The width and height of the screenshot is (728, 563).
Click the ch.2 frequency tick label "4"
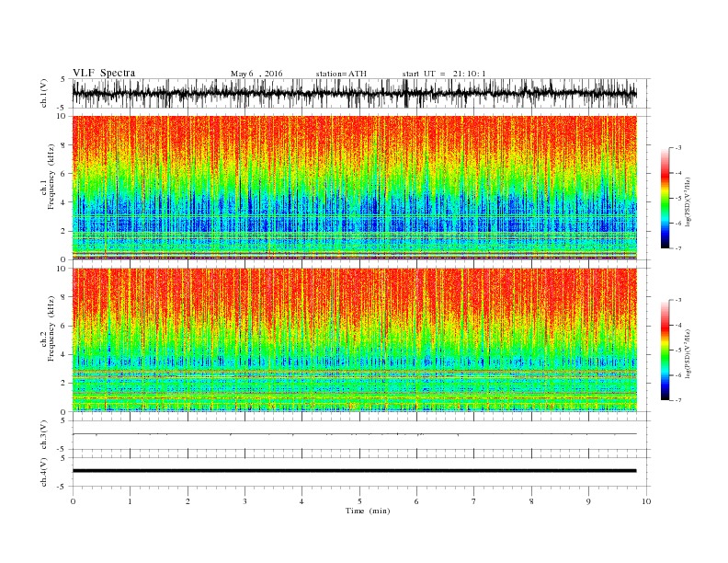[x=63, y=355]
